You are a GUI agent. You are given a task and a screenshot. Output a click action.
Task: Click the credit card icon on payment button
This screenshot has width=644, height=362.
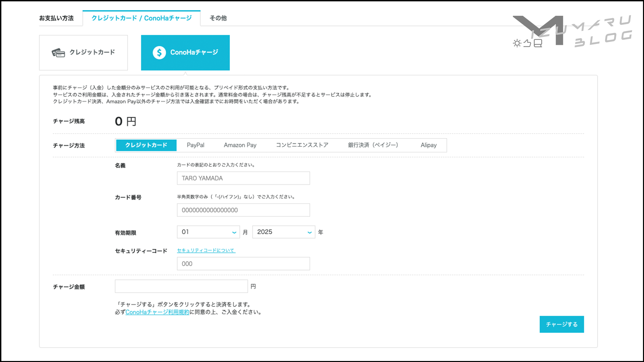tap(58, 53)
